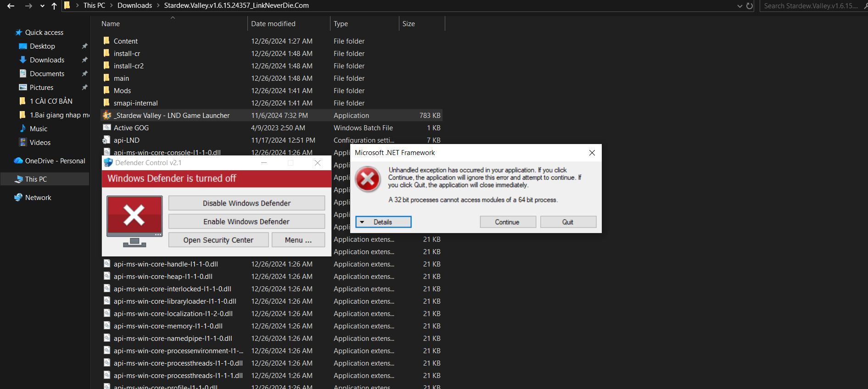The width and height of the screenshot is (868, 389).
Task: Select api-ms-win-core-processenvironment file name
Action: click(x=179, y=351)
